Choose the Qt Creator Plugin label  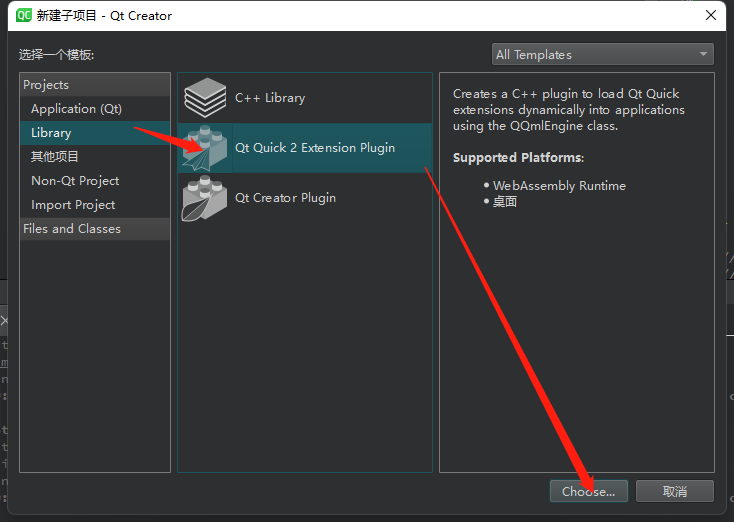[286, 198]
